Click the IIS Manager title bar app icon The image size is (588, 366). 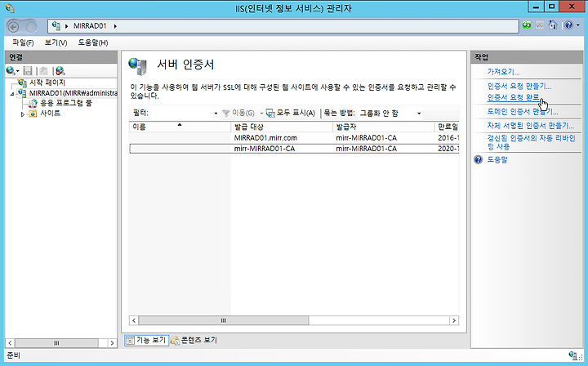(10, 8)
